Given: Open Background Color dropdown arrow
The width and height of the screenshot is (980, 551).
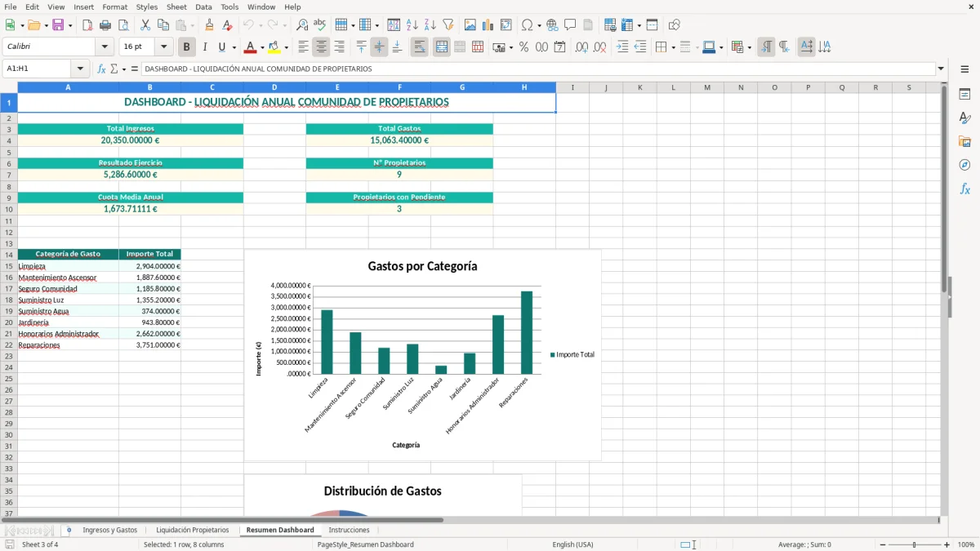Looking at the screenshot, I should [286, 47].
